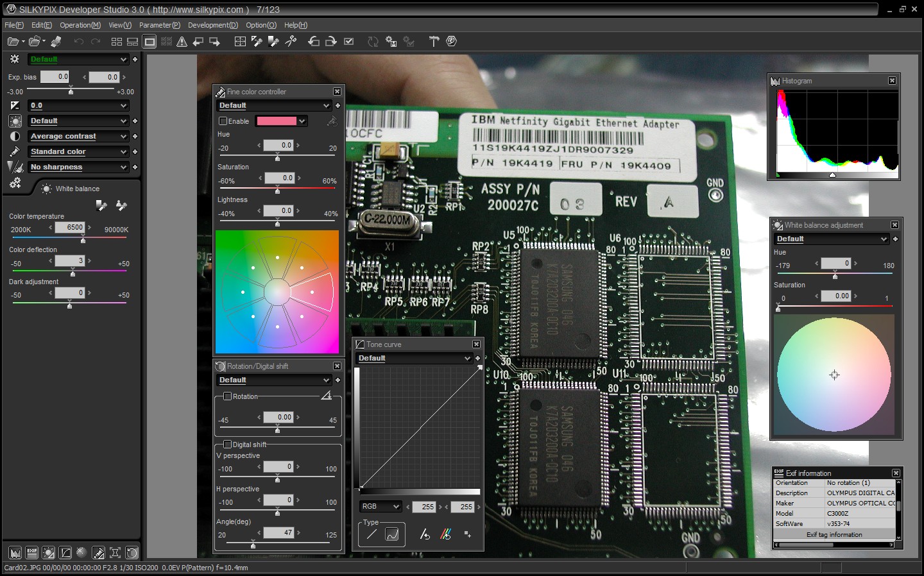924x576 pixels.
Task: Select the trimming scissors tool
Action: (291, 42)
